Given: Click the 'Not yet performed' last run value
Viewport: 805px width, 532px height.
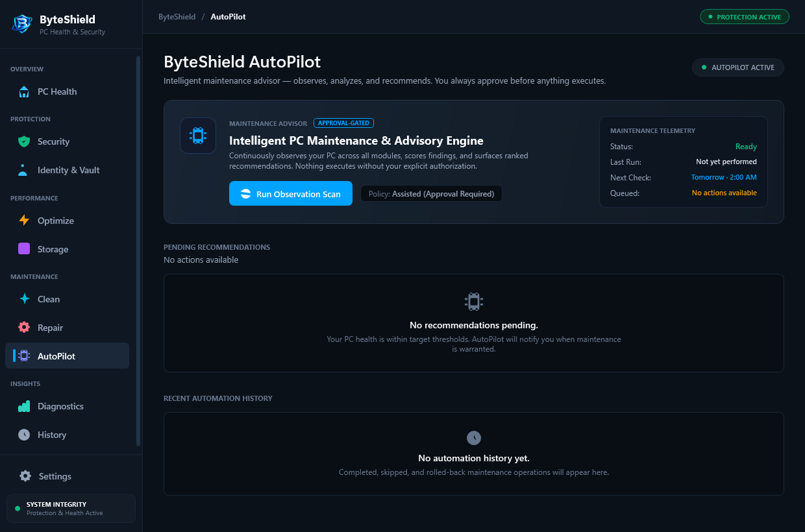Looking at the screenshot, I should point(726,162).
